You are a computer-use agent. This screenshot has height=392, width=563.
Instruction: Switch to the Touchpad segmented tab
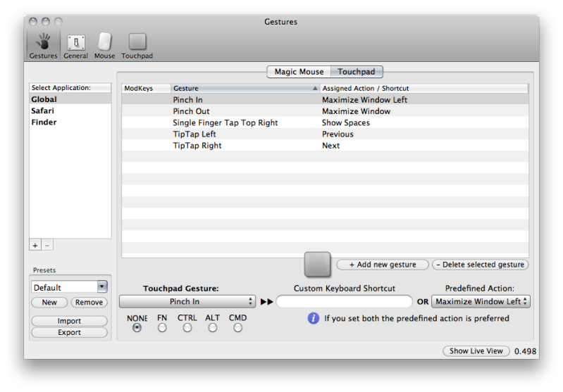[357, 72]
